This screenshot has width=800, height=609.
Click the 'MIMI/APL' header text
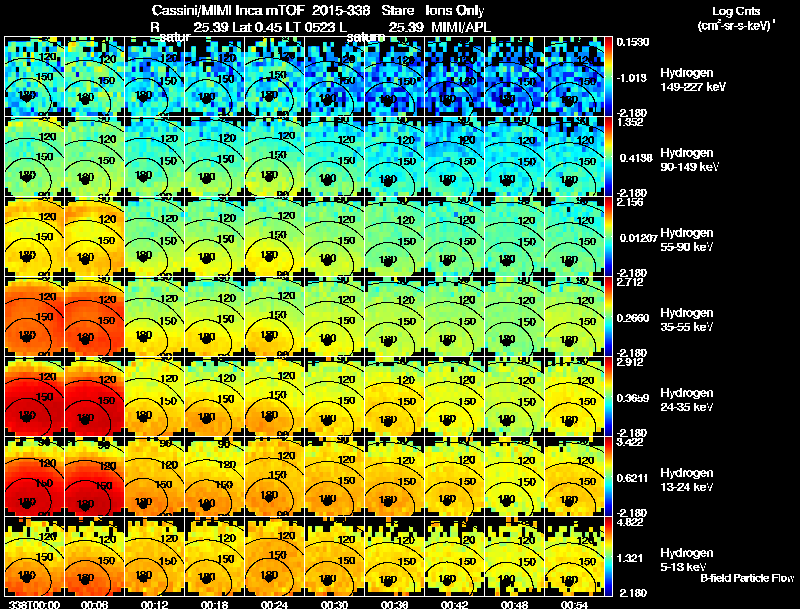(461, 27)
